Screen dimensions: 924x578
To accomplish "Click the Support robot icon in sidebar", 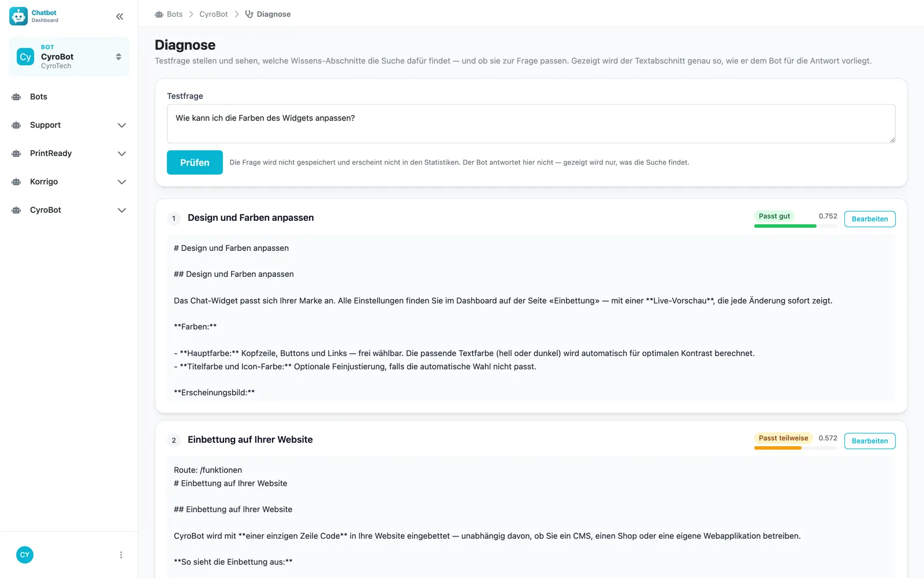I will pyautogui.click(x=16, y=125).
